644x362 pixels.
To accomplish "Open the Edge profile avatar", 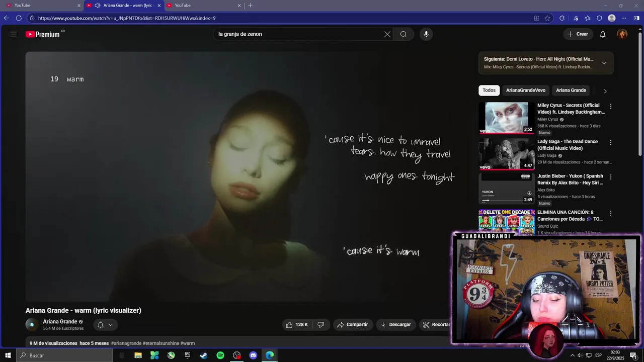I will 612,18.
